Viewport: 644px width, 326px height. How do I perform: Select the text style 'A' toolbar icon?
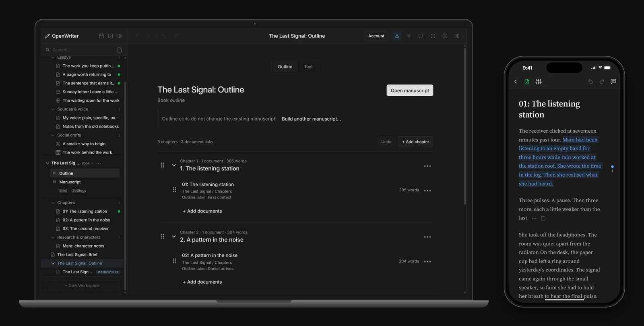pyautogui.click(x=397, y=36)
